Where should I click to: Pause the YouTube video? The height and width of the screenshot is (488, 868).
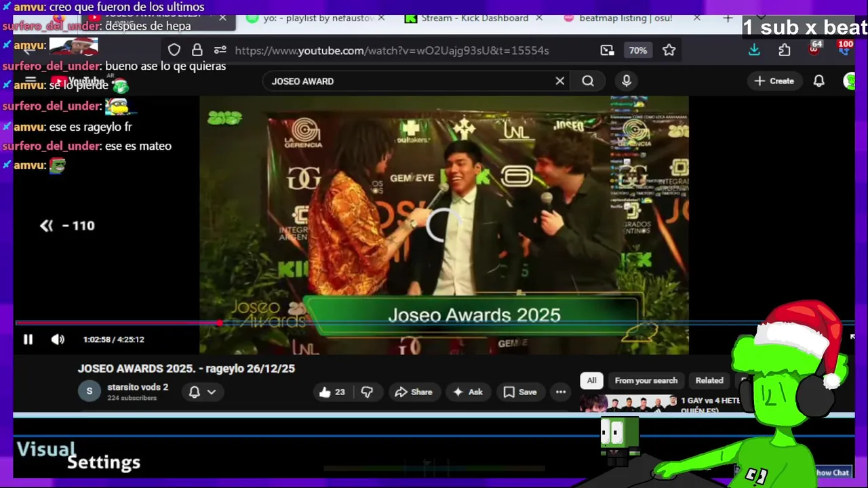[x=28, y=340]
